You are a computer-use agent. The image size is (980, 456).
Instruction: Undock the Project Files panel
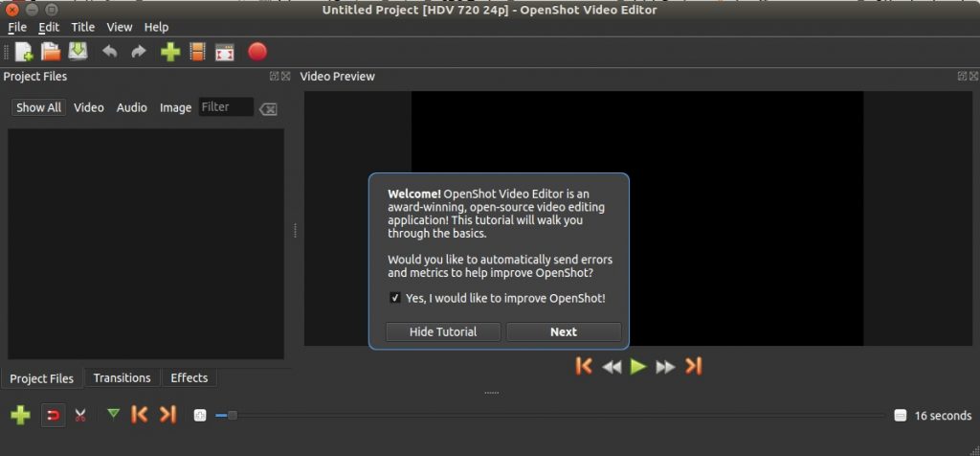[x=274, y=77]
